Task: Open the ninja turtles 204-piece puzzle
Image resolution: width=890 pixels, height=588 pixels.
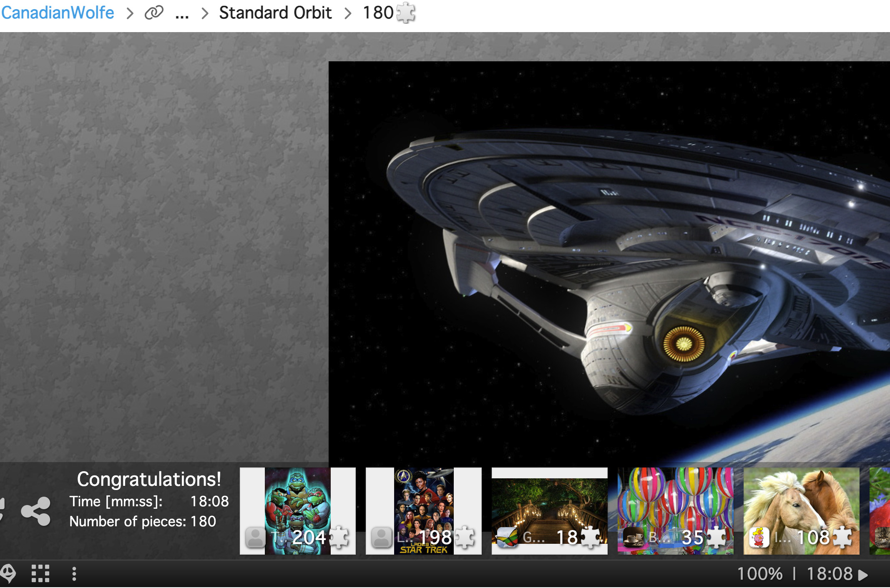Action: (x=298, y=511)
